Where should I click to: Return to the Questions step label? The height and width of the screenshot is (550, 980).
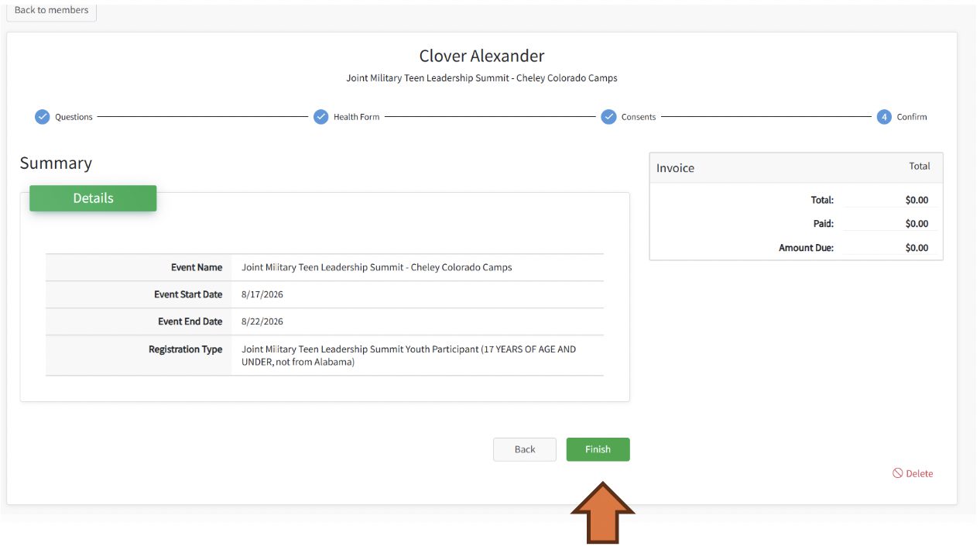coord(74,117)
